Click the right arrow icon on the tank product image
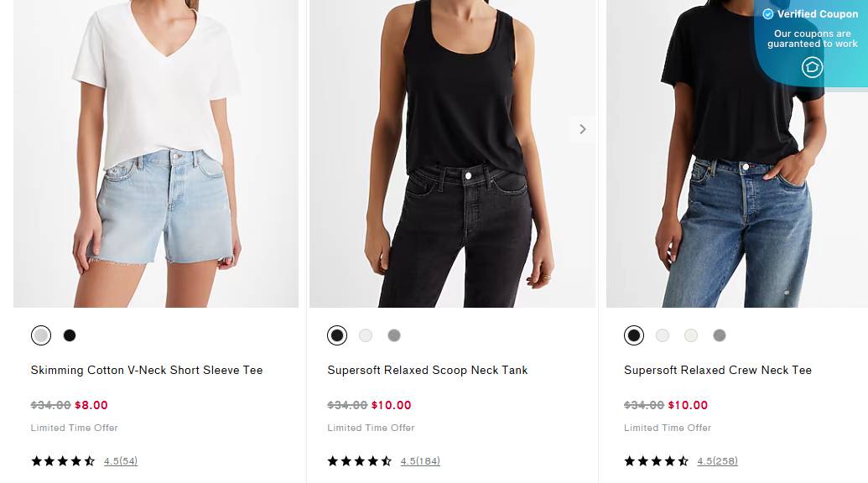Viewport: 868px width, 483px height. pyautogui.click(x=582, y=129)
